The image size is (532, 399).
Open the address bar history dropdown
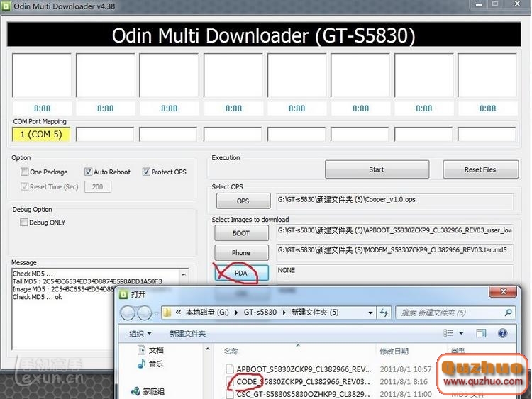370,313
